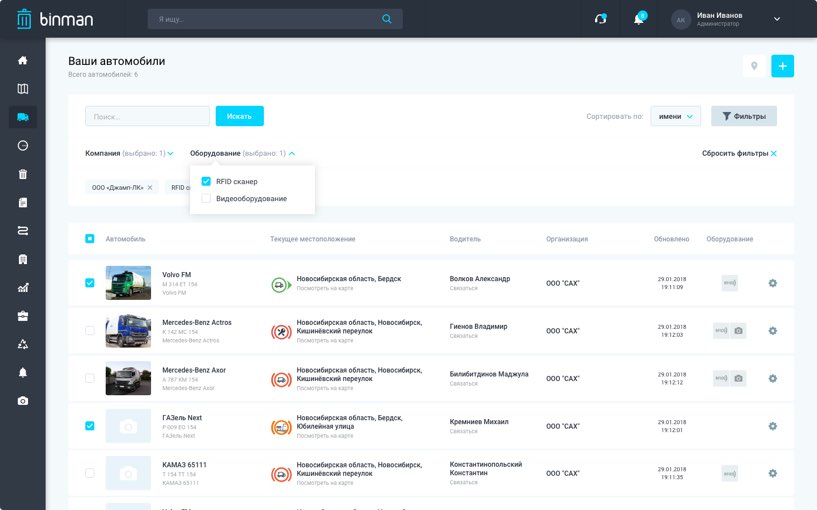Open the analytics chart sidebar icon
Image resolution: width=817 pixels, height=510 pixels.
click(x=22, y=288)
